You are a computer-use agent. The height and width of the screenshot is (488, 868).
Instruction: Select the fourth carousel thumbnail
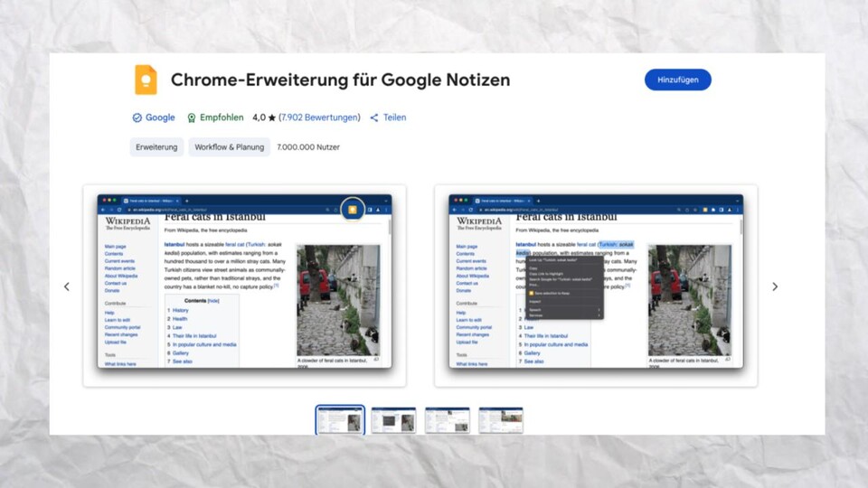[x=501, y=420]
